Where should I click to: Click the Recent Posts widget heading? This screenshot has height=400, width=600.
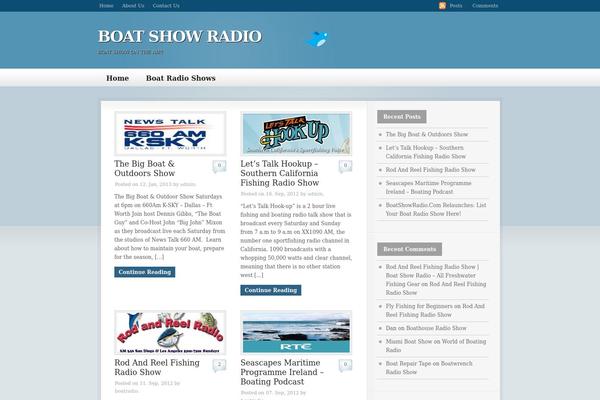[402, 117]
